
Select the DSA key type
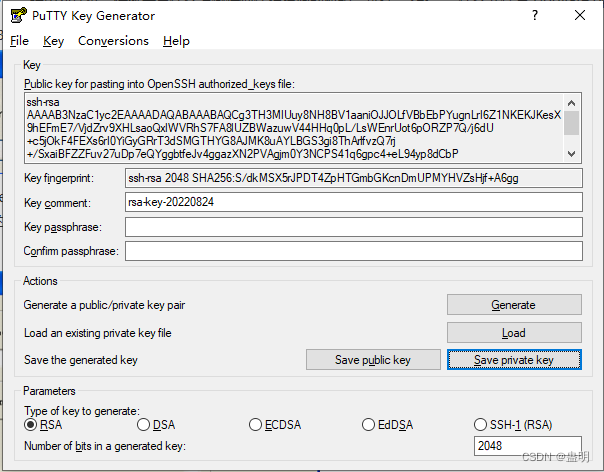[x=156, y=425]
